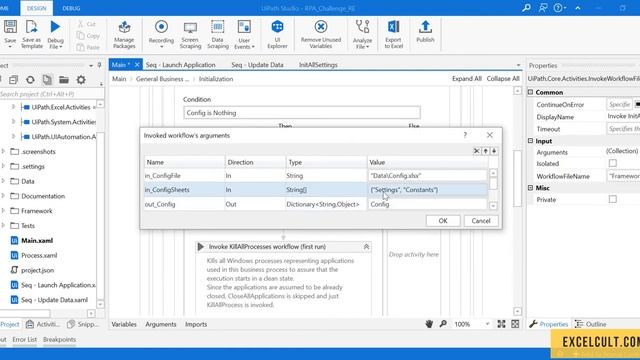Switch to the DESIGN ribbon tab

tap(36, 8)
